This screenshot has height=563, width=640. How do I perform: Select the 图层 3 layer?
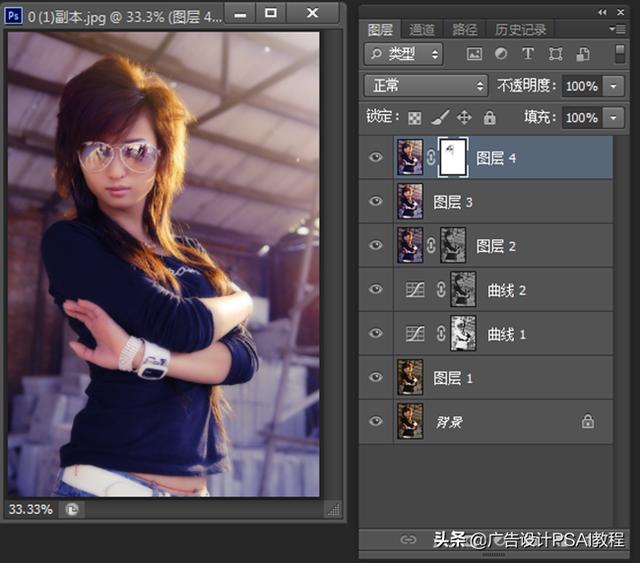500,202
